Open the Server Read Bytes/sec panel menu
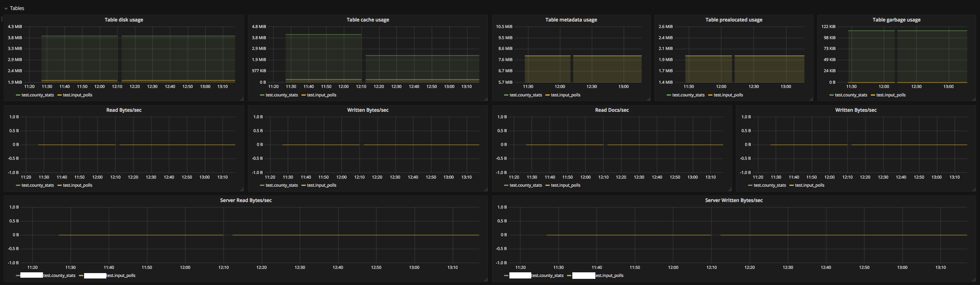The height and width of the screenshot is (285, 980). [246, 200]
